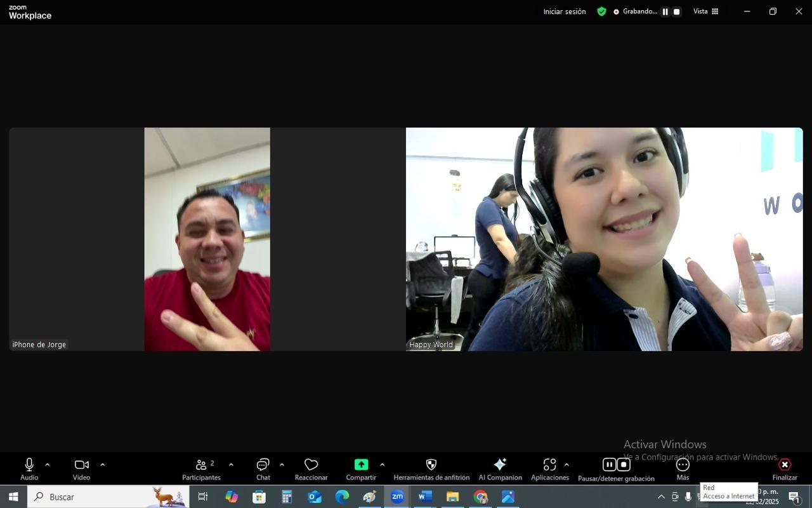
Task: Open Herramientas de anfitrión shield
Action: (x=431, y=469)
